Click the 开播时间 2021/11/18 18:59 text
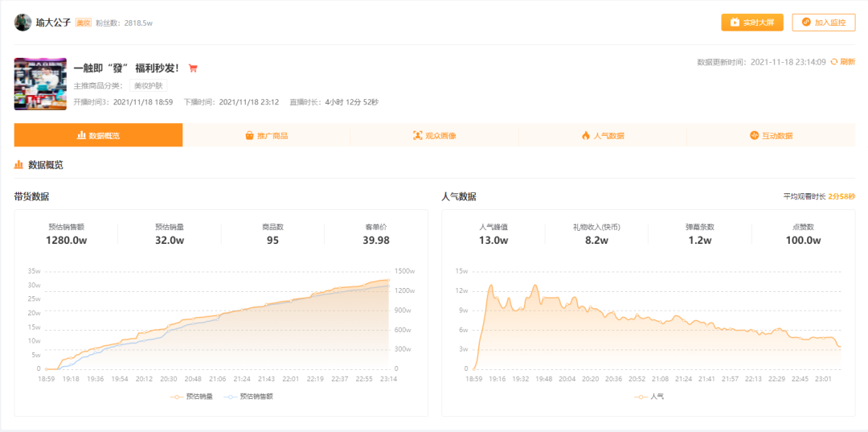 click(x=123, y=102)
